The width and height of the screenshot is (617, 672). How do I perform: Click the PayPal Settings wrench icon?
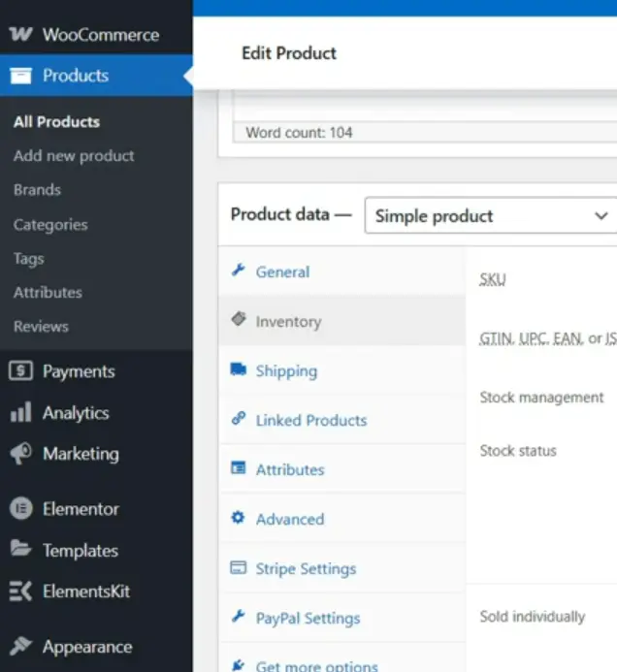[x=238, y=617]
